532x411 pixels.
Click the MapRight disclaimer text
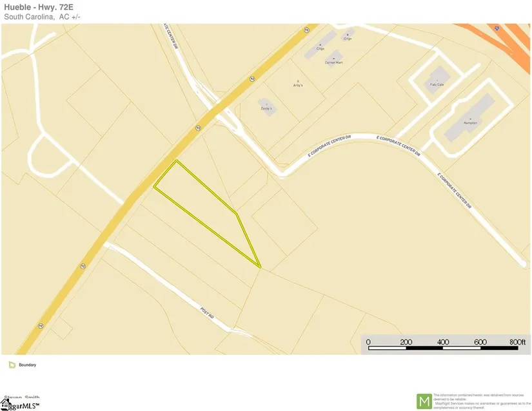pos(482,401)
